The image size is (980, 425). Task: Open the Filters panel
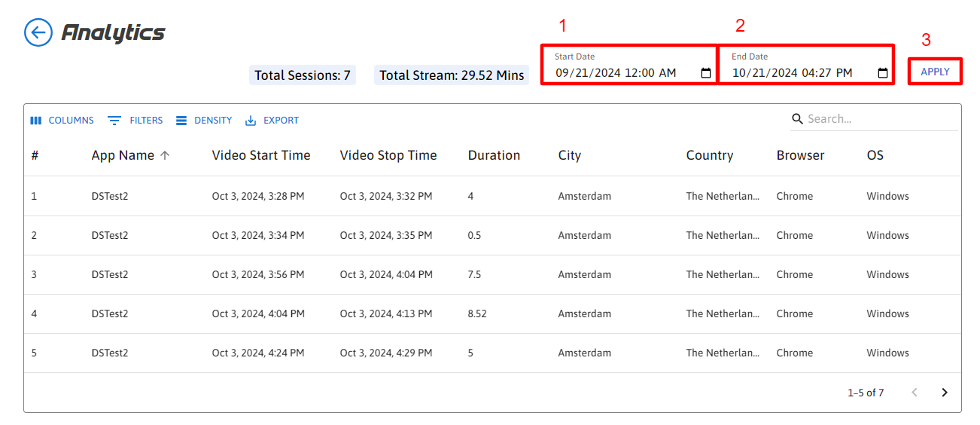pos(135,121)
